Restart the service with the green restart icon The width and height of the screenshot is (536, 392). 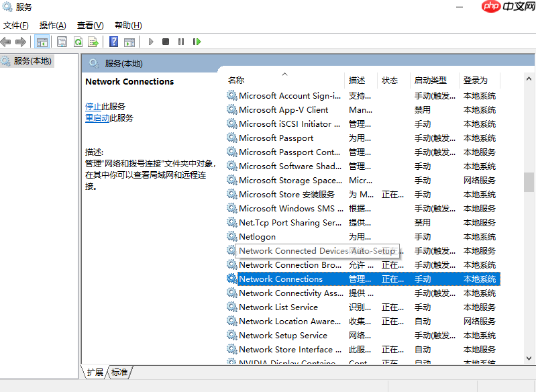[x=197, y=42]
